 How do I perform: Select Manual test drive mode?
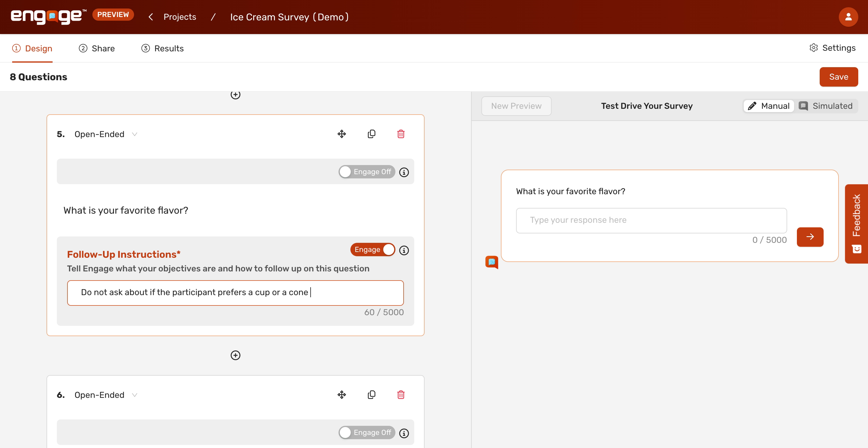769,106
